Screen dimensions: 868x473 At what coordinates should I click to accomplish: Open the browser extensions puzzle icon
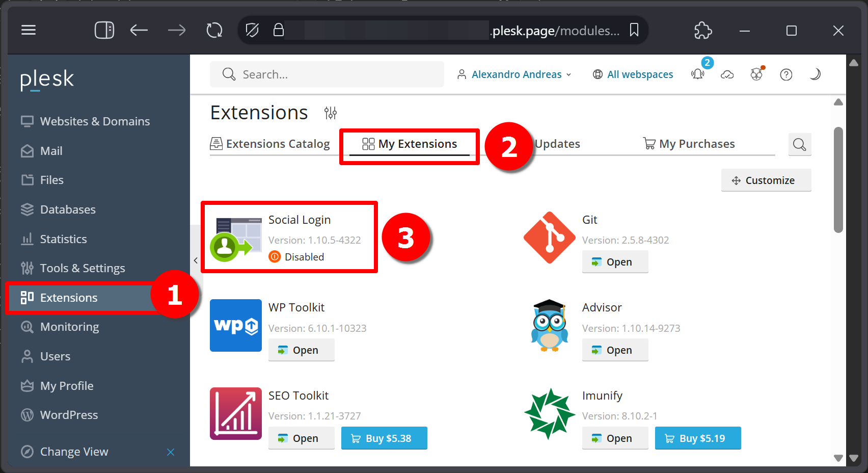click(703, 31)
